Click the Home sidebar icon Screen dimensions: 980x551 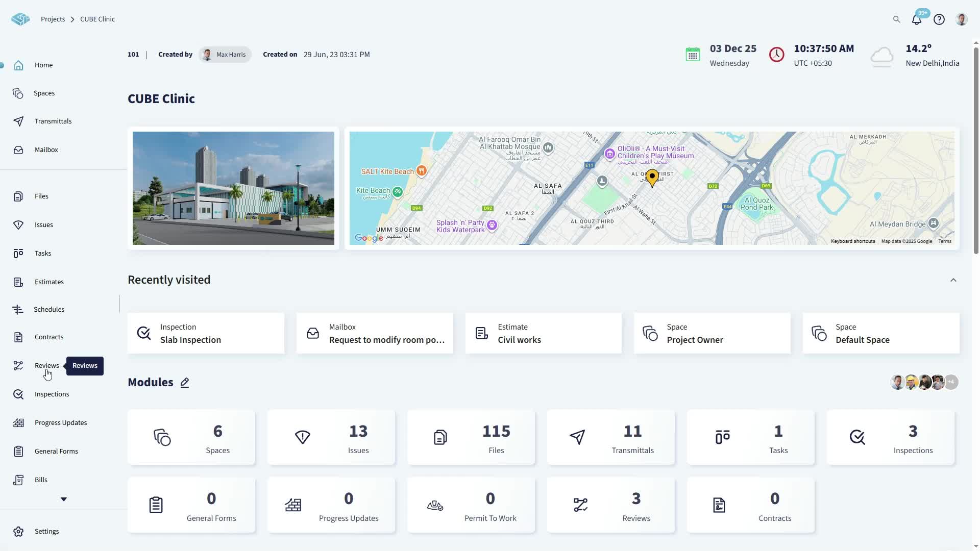coord(18,65)
